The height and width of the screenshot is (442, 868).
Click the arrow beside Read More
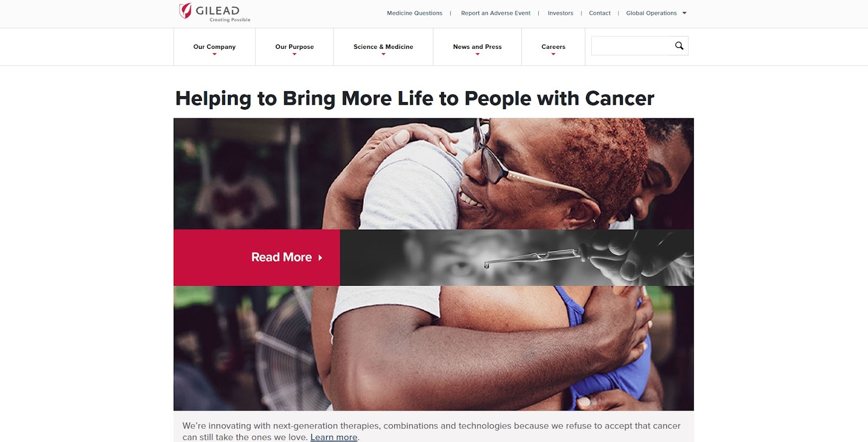point(320,258)
